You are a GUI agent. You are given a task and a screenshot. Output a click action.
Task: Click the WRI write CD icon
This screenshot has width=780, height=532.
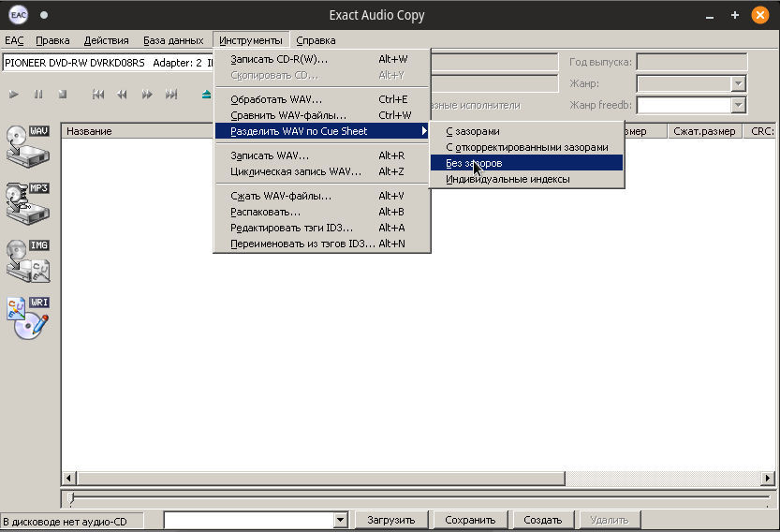(x=28, y=318)
